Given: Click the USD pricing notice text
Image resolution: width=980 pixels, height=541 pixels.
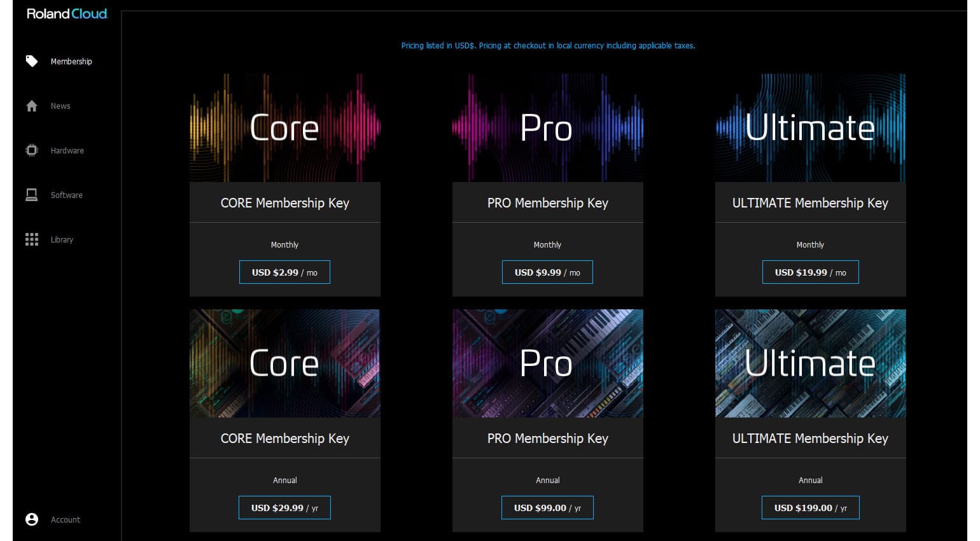Looking at the screenshot, I should coord(548,46).
